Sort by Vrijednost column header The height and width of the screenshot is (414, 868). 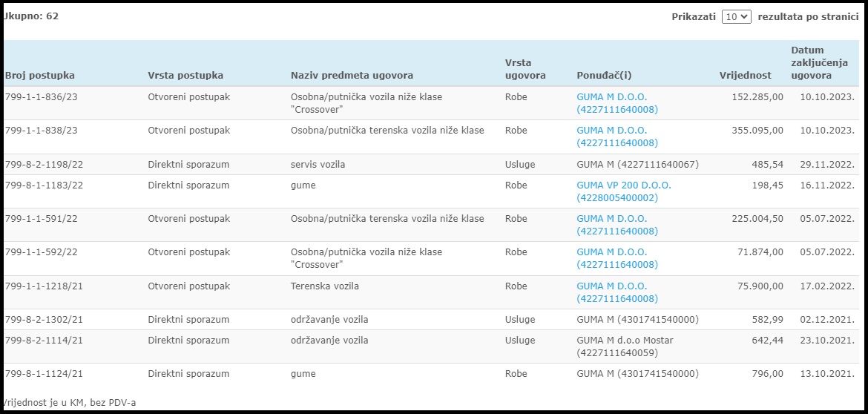tap(745, 75)
